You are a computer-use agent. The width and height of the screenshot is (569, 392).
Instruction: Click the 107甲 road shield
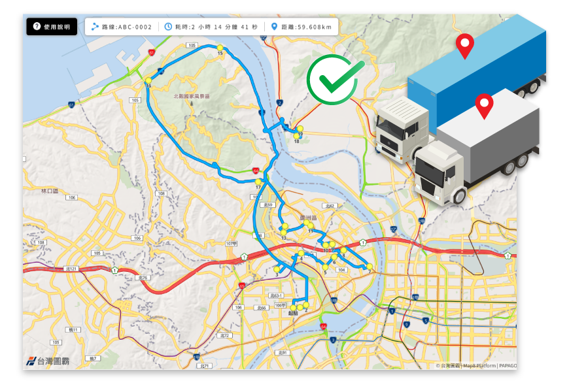pos(231,243)
